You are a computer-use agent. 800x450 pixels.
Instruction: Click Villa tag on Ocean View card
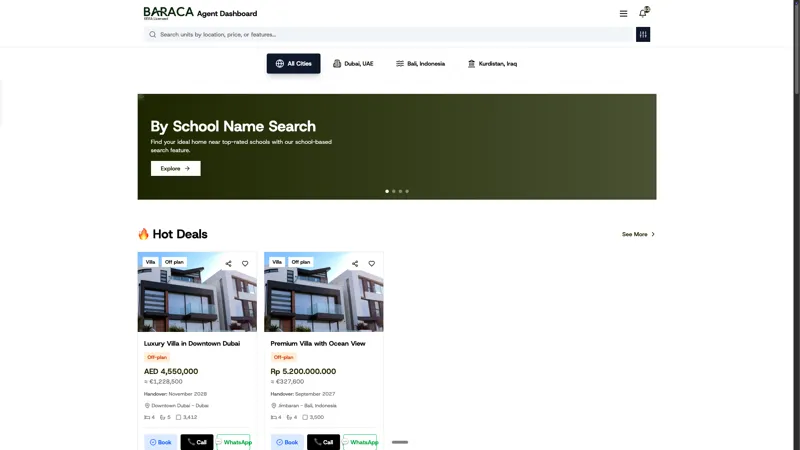pyautogui.click(x=277, y=262)
